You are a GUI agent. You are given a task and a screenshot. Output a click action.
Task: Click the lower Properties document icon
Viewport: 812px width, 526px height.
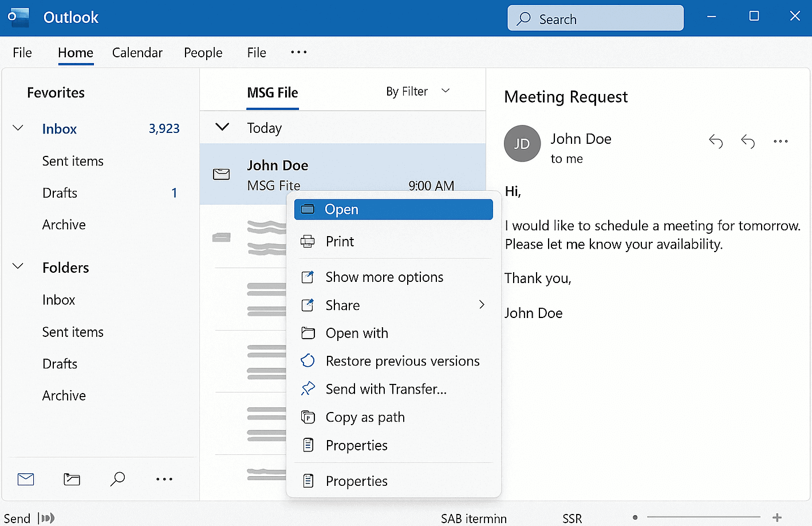click(x=308, y=481)
